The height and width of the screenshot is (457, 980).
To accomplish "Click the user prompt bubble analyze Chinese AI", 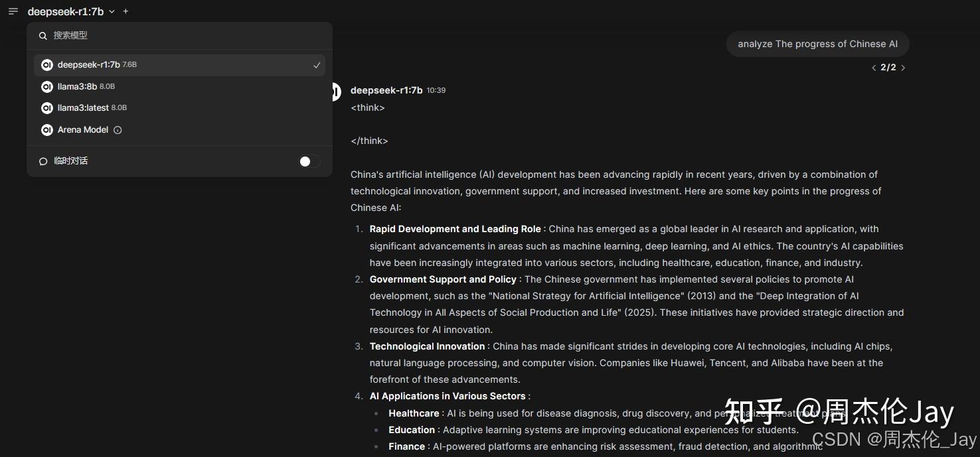I will [818, 44].
